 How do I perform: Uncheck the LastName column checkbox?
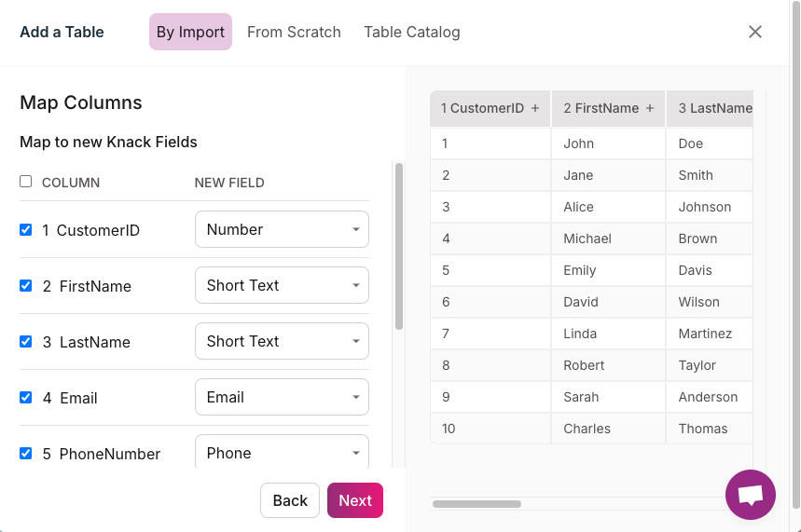pos(26,341)
